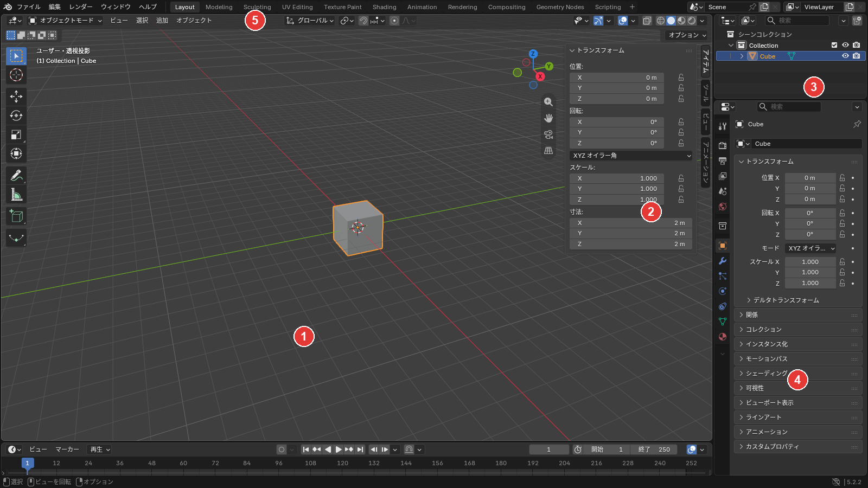Open the 追加 menu in viewport header
This screenshot has width=868, height=488.
(x=162, y=21)
